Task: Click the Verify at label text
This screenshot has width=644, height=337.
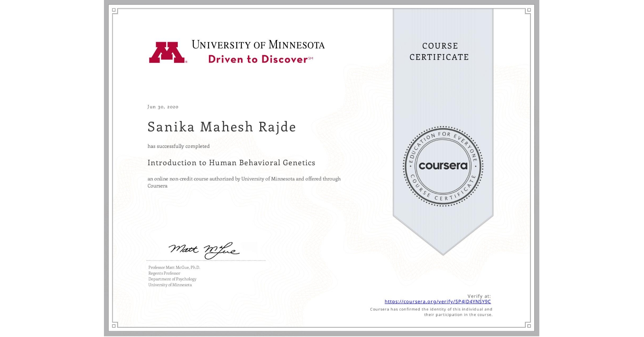Action: 479,296
